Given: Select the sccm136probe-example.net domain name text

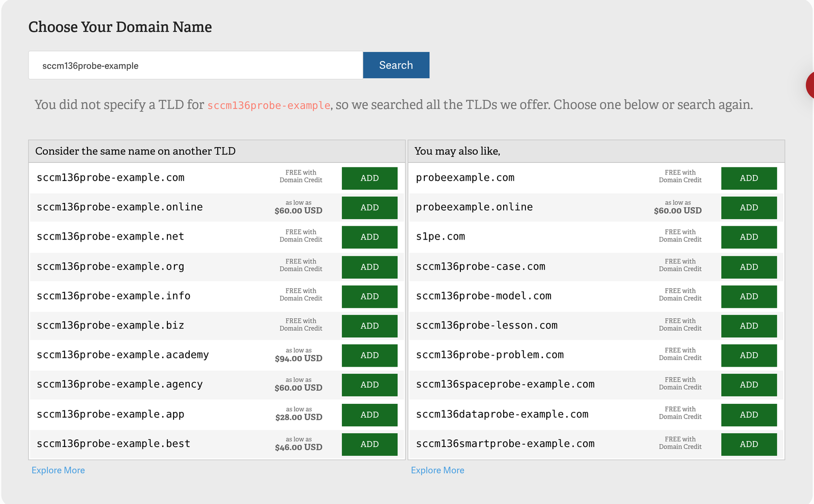Looking at the screenshot, I should 110,237.
